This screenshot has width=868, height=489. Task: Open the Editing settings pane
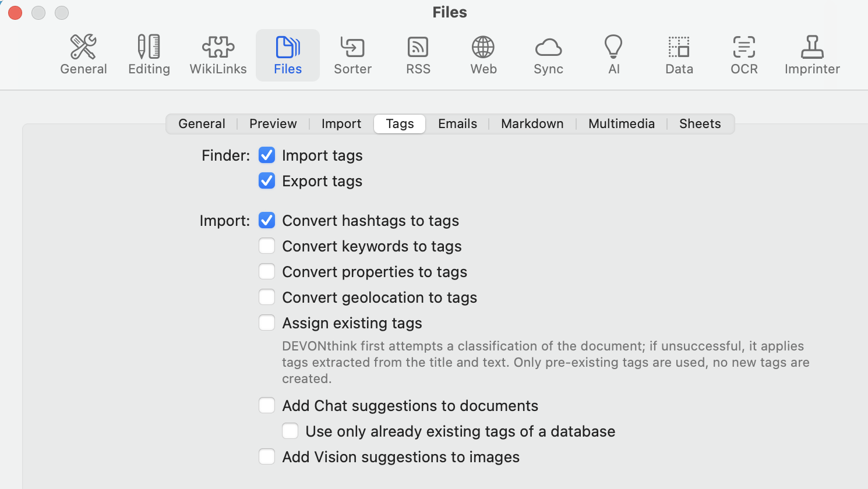tap(149, 55)
